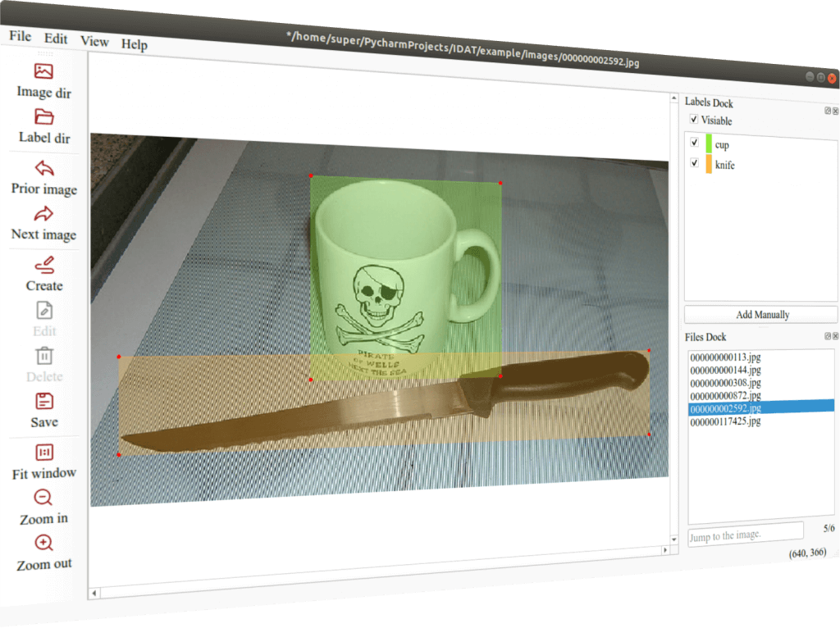The image size is (840, 628).
Task: Open the File menu
Action: [x=21, y=36]
